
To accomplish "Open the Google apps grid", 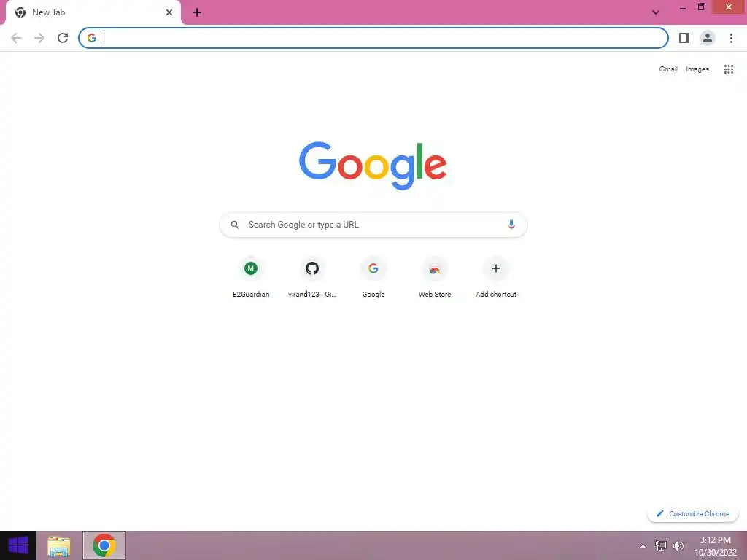I will point(729,69).
